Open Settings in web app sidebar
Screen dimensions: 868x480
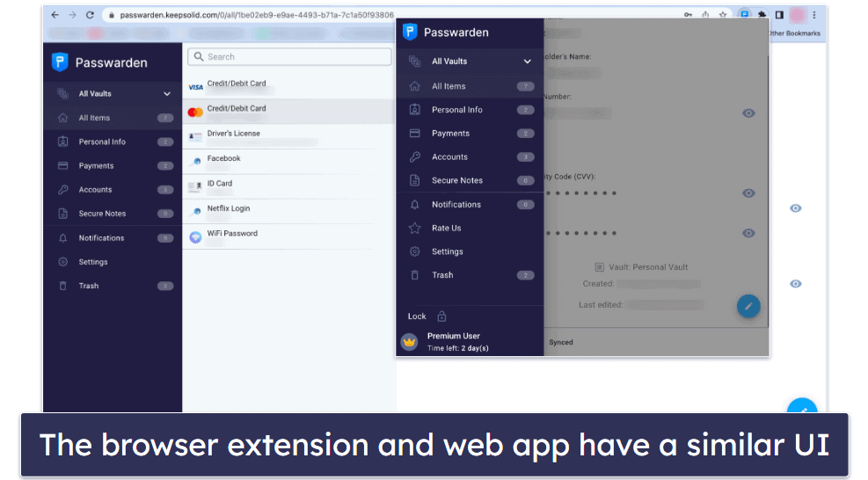(113, 262)
